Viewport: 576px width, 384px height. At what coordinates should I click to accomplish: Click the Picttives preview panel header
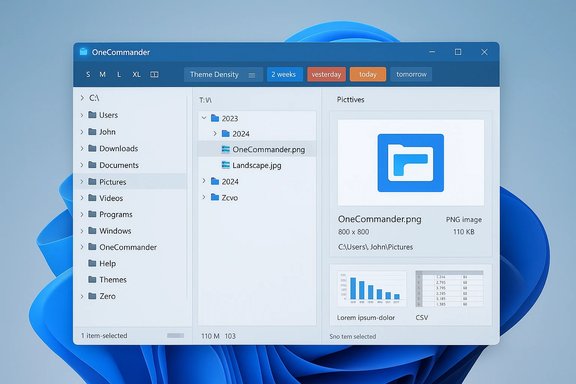coord(350,100)
